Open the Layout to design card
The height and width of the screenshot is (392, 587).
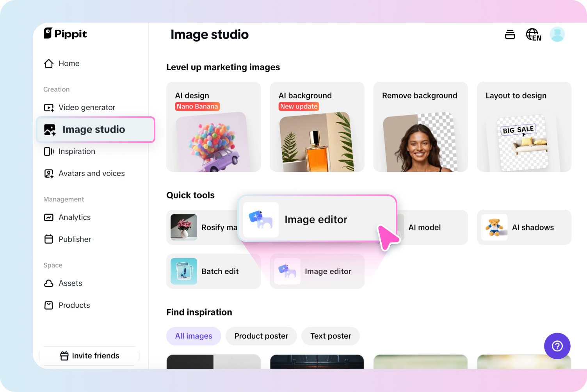coord(524,127)
